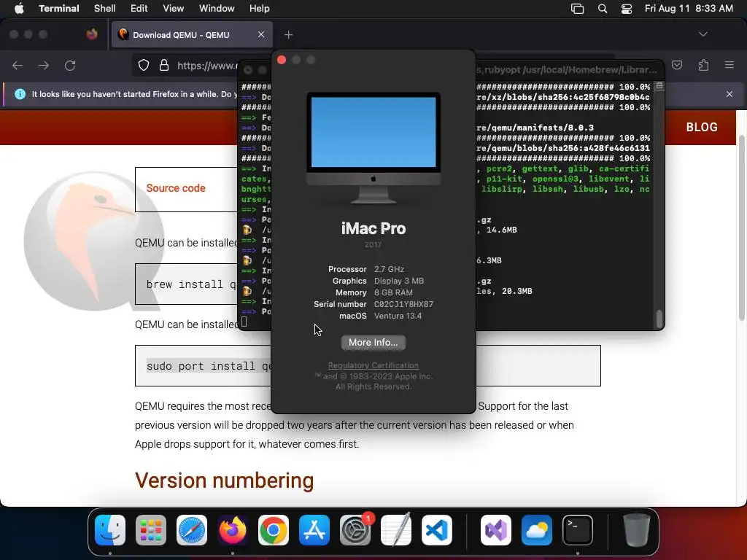Click the Version numbering heading
This screenshot has width=747, height=560.
(224, 480)
